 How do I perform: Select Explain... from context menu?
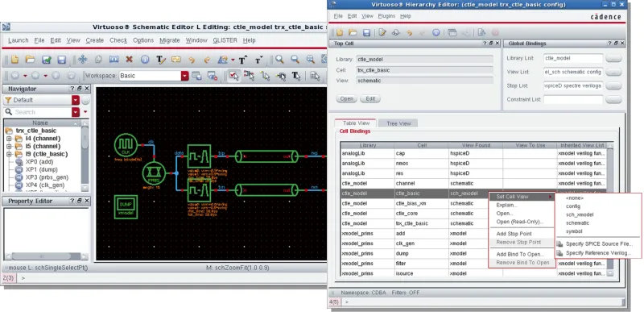tap(507, 205)
